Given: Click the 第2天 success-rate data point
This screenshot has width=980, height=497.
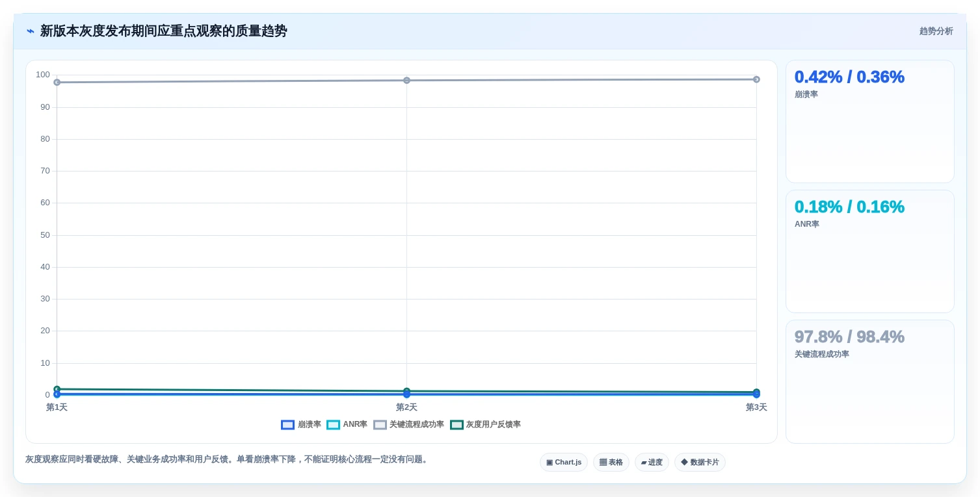Looking at the screenshot, I should pos(406,81).
